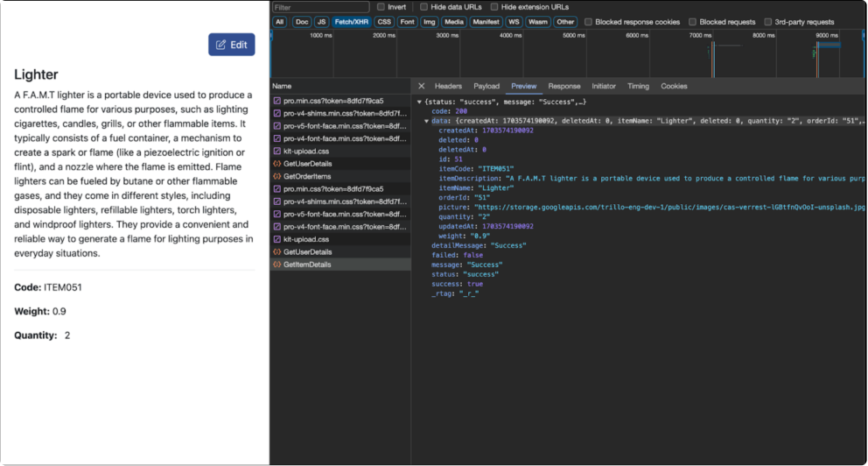868x466 pixels.
Task: Click the 7000 ms timeline marker
Action: (x=700, y=35)
